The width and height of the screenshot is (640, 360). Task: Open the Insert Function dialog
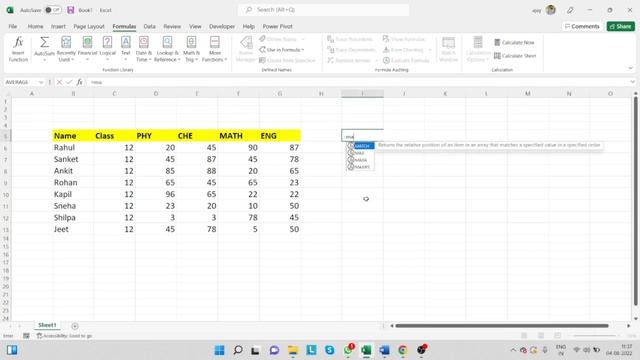point(18,49)
